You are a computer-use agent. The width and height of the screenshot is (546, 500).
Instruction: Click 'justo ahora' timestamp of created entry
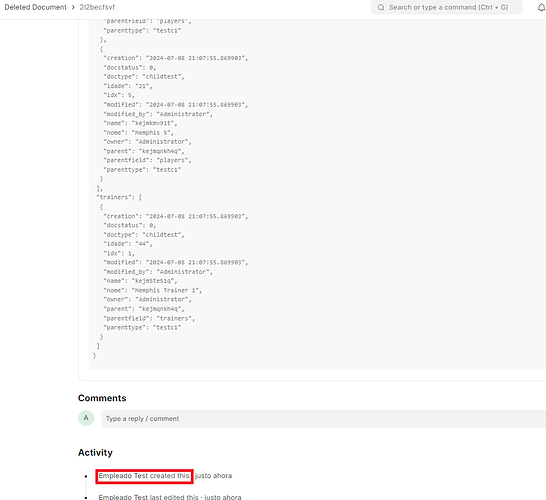pyautogui.click(x=213, y=476)
